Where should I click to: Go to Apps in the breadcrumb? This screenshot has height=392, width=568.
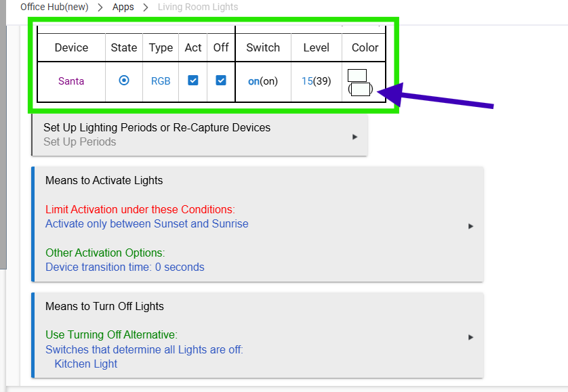coord(123,7)
